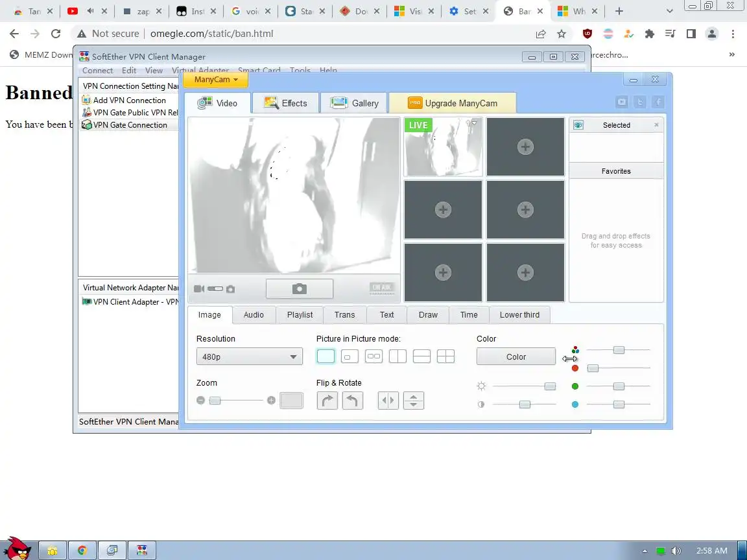Viewport: 747px width, 560px height.
Task: Open Chrome side panel icon
Action: pos(691,33)
